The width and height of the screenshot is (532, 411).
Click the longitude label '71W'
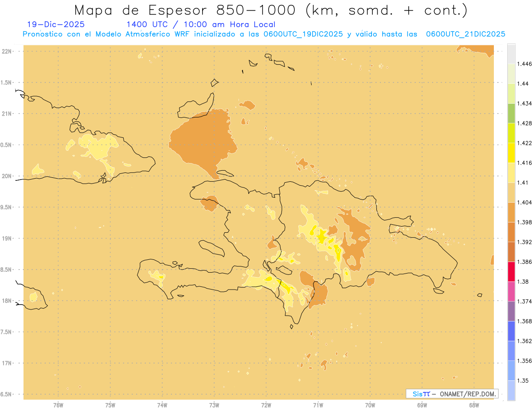318,405
